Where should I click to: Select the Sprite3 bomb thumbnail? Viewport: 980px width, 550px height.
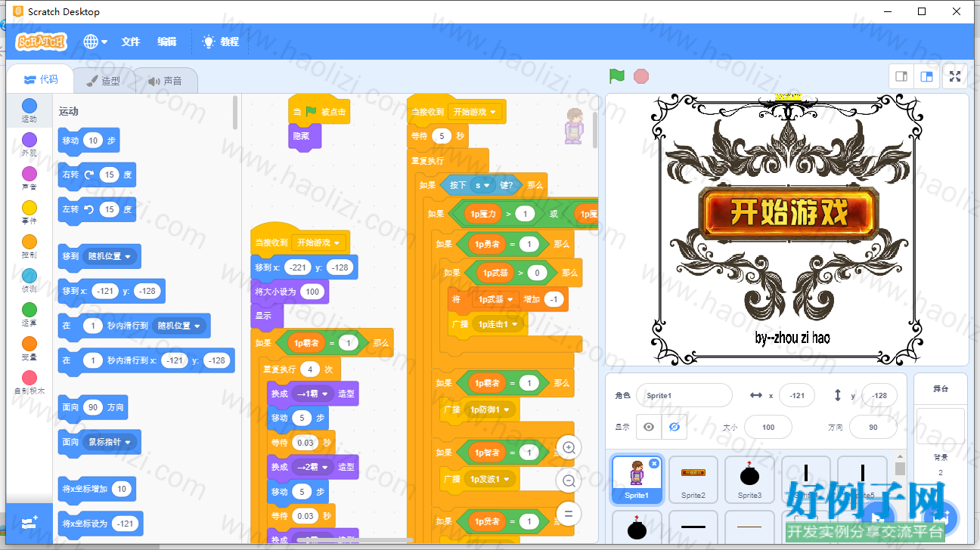[x=750, y=480]
